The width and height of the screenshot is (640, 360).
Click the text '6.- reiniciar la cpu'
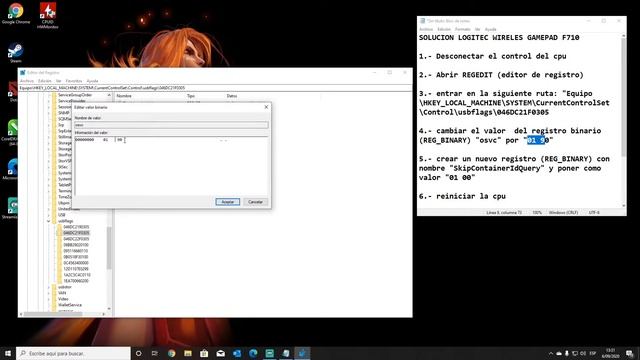point(462,196)
